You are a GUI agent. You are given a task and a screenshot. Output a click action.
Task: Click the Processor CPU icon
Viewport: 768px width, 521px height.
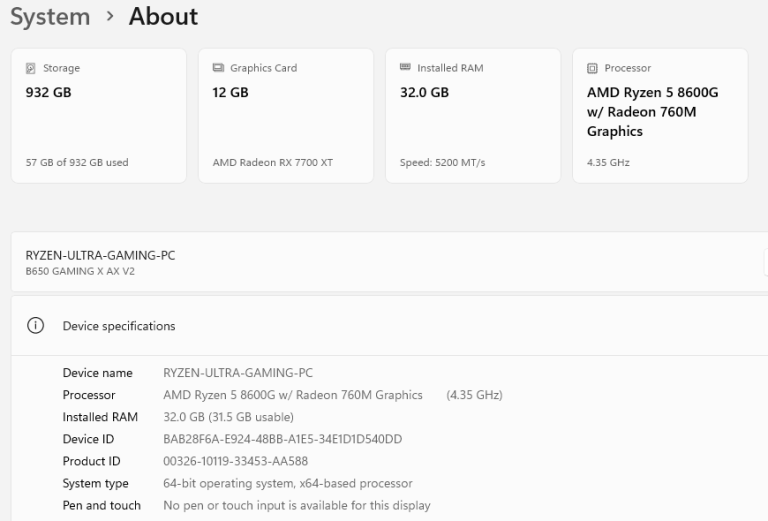coord(592,68)
